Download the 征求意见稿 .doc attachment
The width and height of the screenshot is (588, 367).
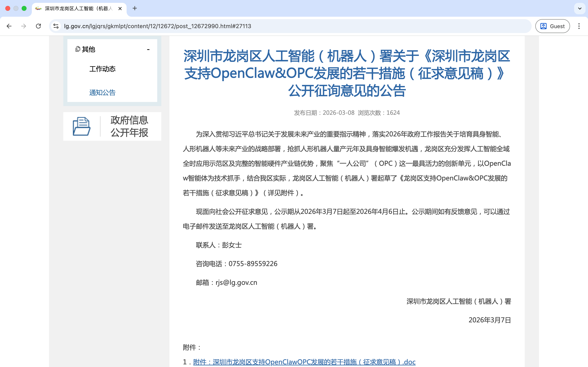click(x=304, y=362)
